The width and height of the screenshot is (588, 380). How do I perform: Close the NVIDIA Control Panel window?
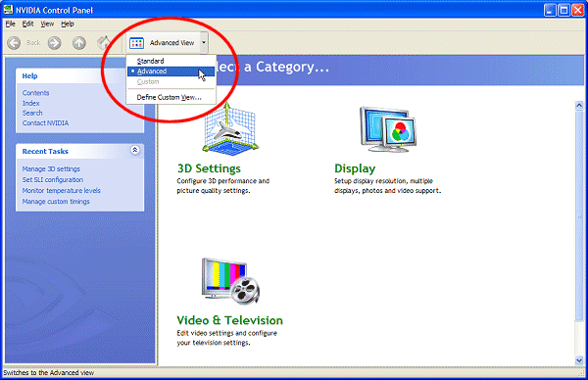tap(578, 10)
